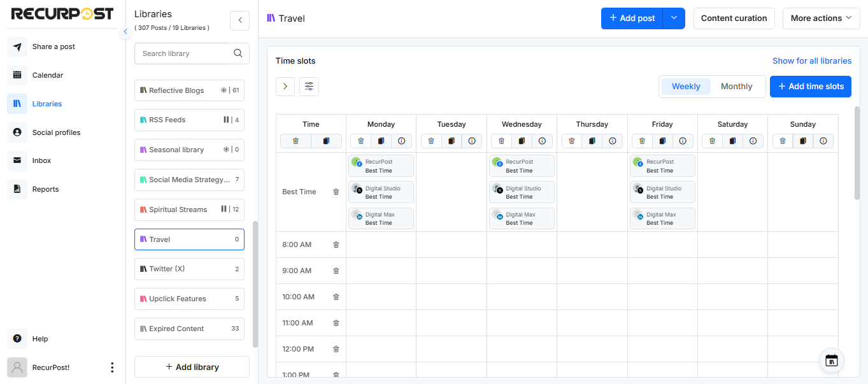The width and height of the screenshot is (868, 384).
Task: Select the Twitter (X) library
Action: 189,269
